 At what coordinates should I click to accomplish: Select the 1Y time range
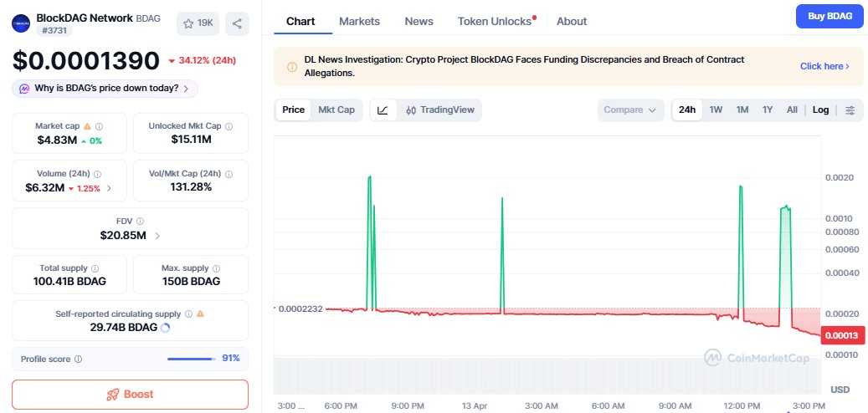768,110
